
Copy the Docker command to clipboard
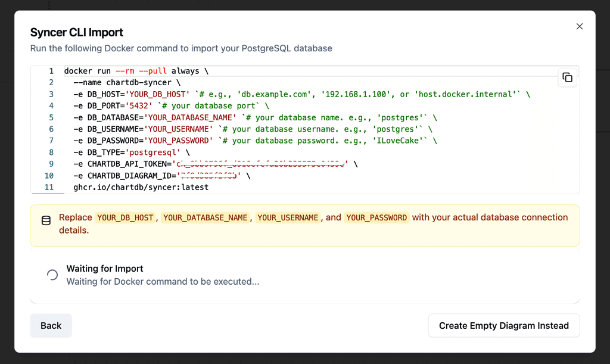point(567,77)
